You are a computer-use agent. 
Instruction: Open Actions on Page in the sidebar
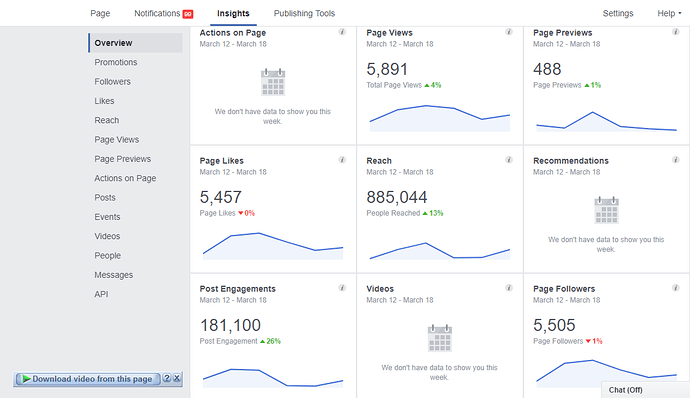tap(125, 178)
